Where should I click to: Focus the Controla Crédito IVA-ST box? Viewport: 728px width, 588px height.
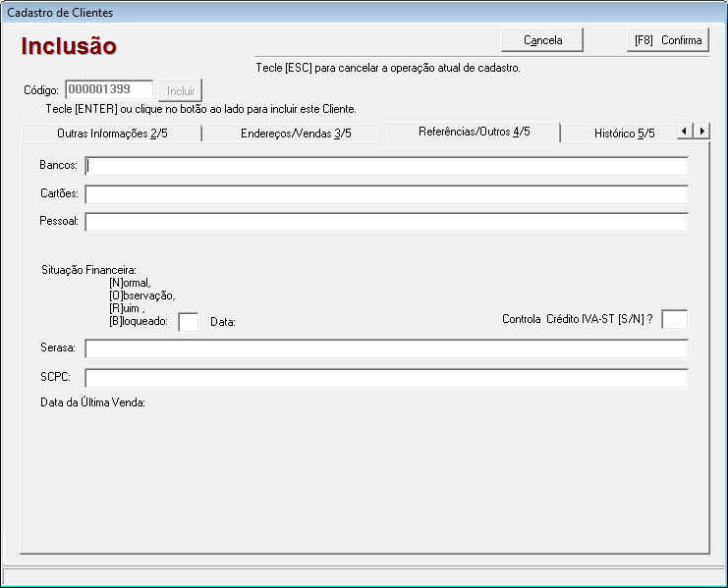pos(674,319)
